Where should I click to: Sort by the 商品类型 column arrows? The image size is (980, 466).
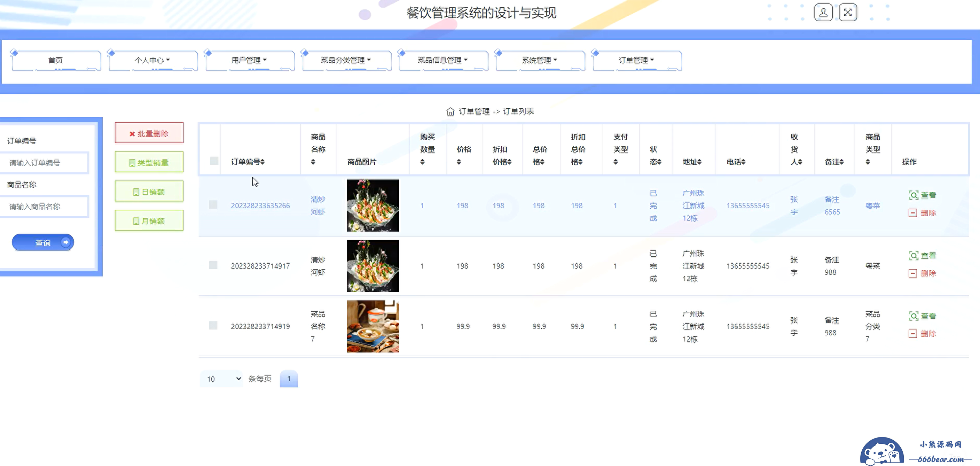click(868, 162)
